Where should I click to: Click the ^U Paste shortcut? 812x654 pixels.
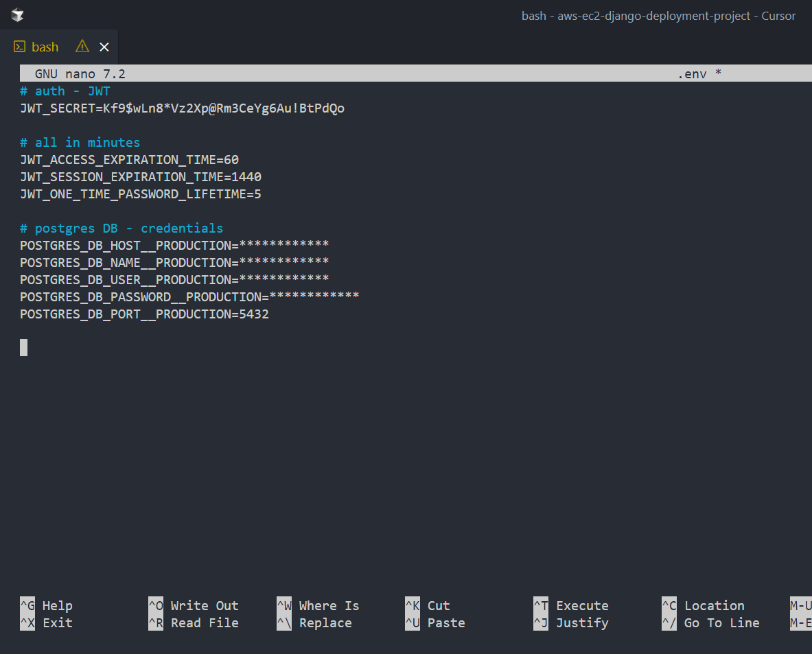(x=435, y=622)
